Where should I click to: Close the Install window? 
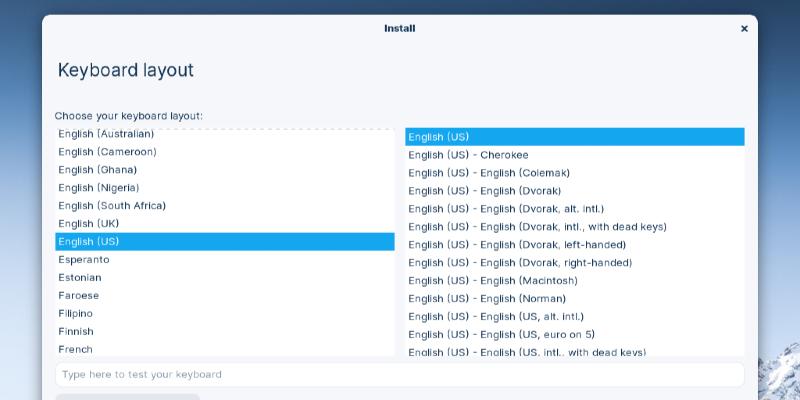click(744, 29)
